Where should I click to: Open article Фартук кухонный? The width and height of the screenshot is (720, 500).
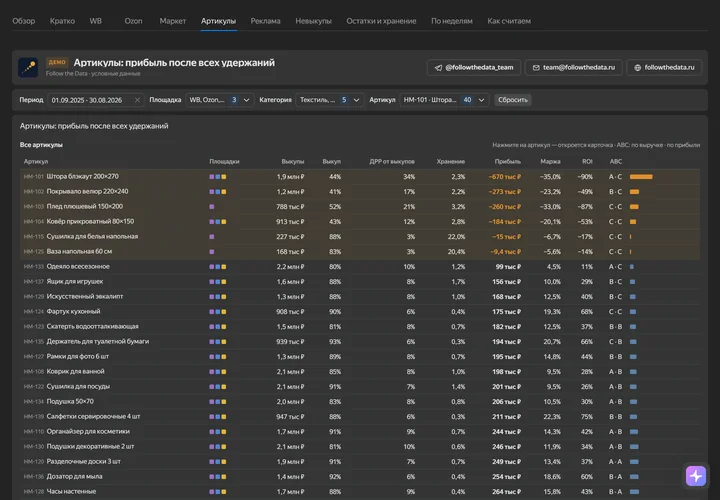(x=73, y=311)
